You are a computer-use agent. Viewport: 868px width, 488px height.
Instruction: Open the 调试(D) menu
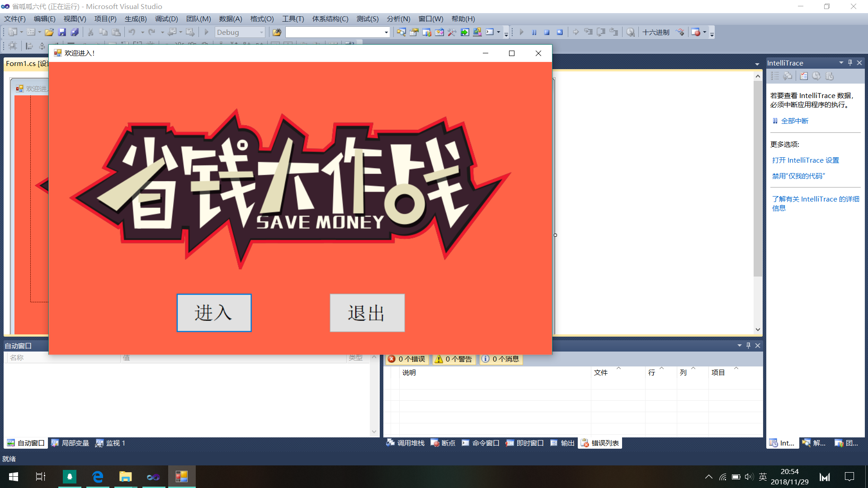[166, 19]
